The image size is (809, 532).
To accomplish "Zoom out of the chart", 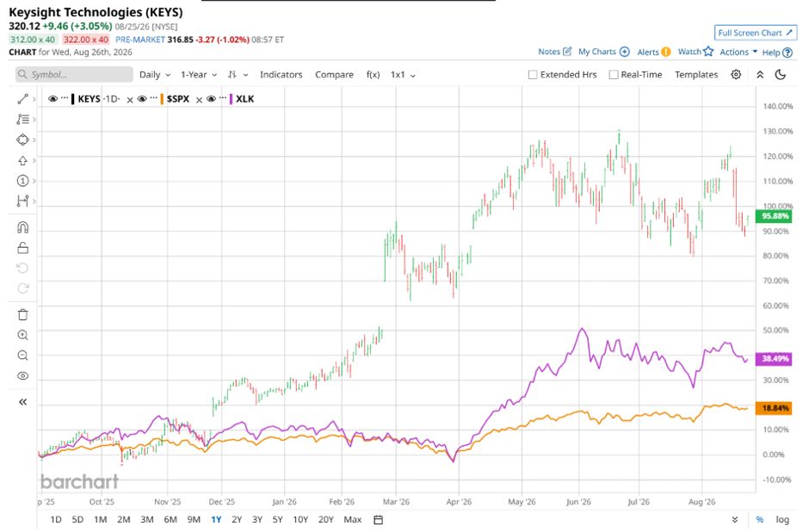I will coord(22,356).
